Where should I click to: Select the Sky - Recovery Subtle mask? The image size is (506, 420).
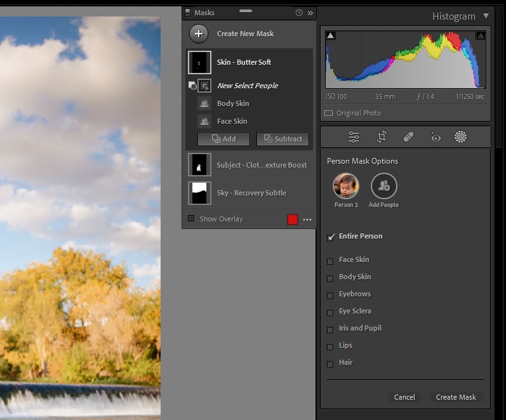[251, 193]
